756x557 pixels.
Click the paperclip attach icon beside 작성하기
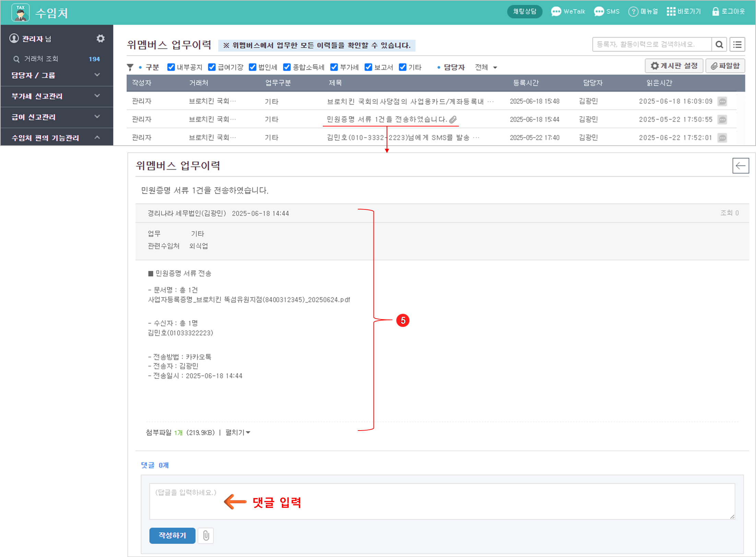tap(206, 535)
